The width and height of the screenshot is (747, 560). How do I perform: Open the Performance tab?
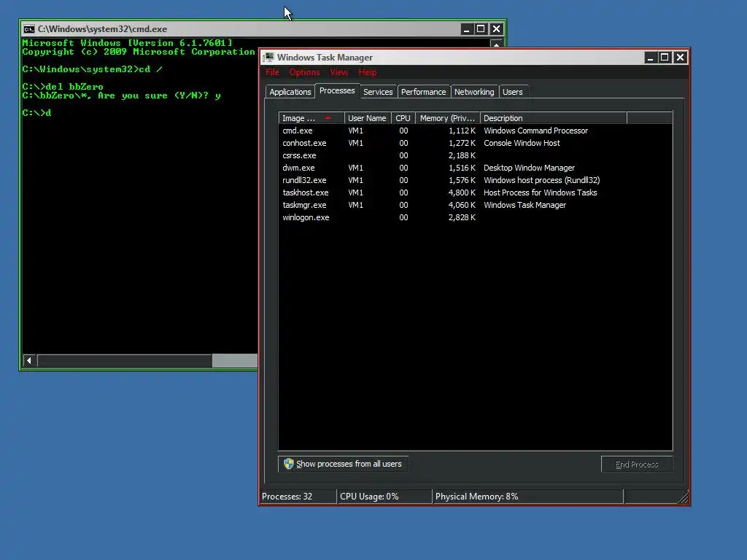tap(424, 92)
